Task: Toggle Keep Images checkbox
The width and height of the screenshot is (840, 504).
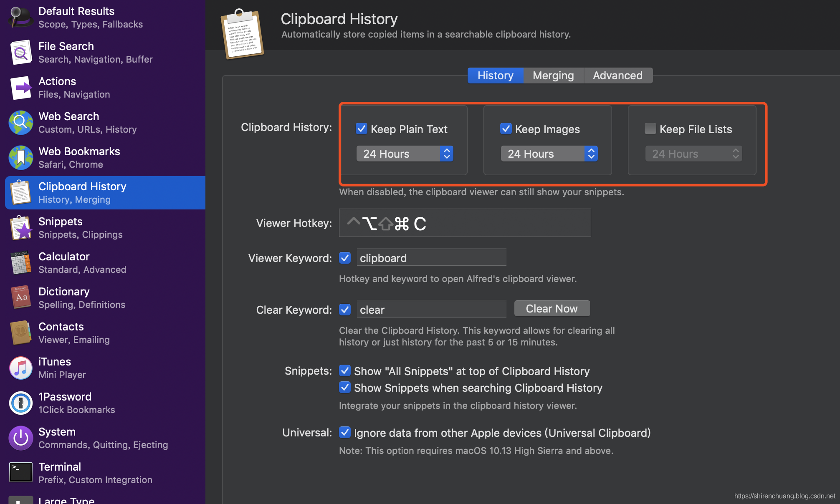Action: point(506,129)
